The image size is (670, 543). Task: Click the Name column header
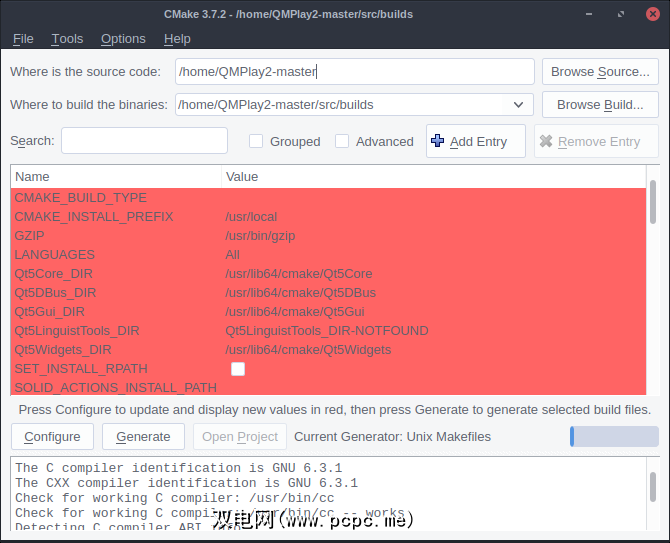(x=116, y=176)
